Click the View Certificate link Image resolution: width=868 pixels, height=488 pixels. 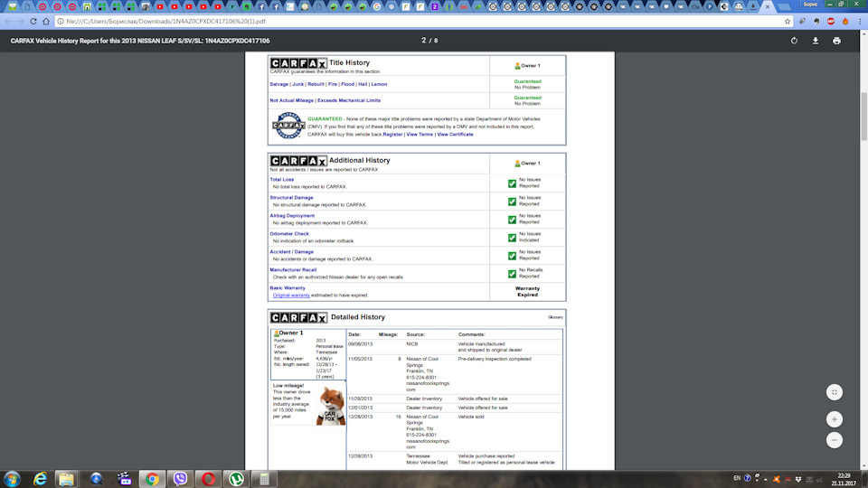(455, 134)
